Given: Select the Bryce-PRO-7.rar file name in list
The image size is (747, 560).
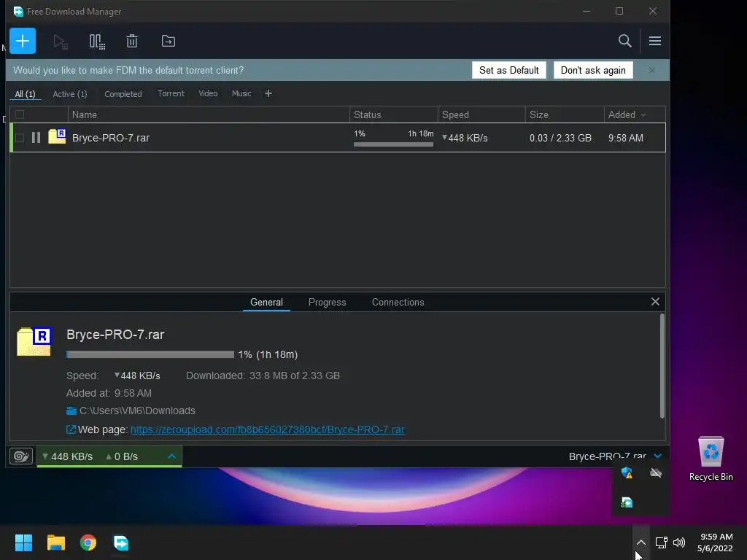Looking at the screenshot, I should 111,138.
